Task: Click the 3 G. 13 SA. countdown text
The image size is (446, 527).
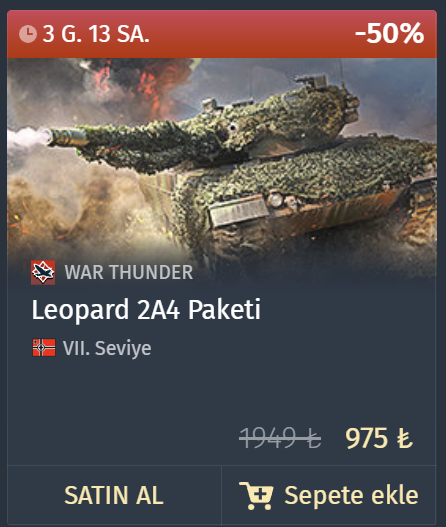Action: 96,34
